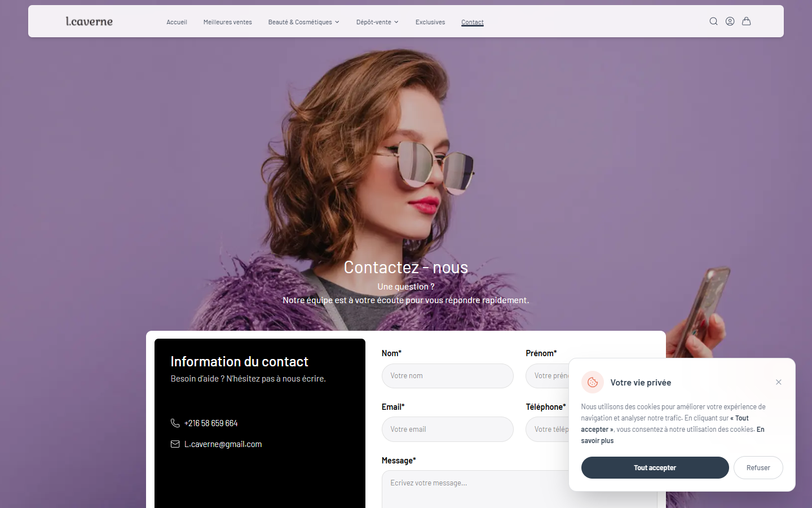812x508 pixels.
Task: Click the Information du contact heading
Action: [240, 361]
